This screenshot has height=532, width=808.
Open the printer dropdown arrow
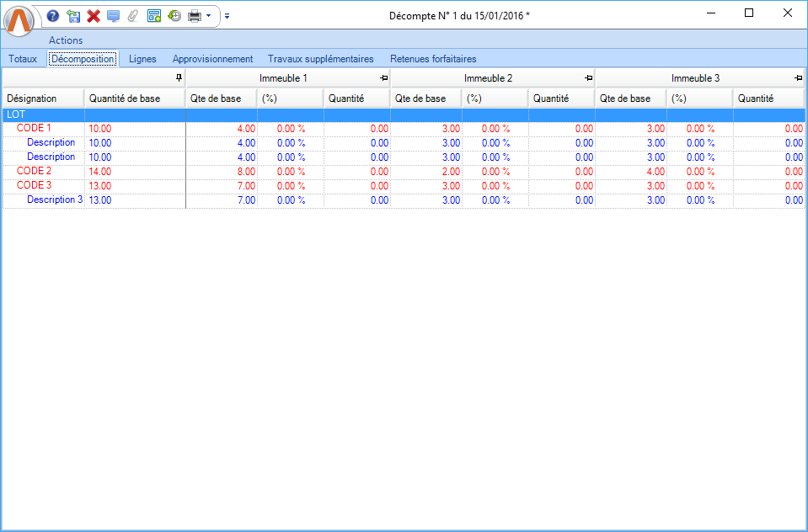coord(208,15)
